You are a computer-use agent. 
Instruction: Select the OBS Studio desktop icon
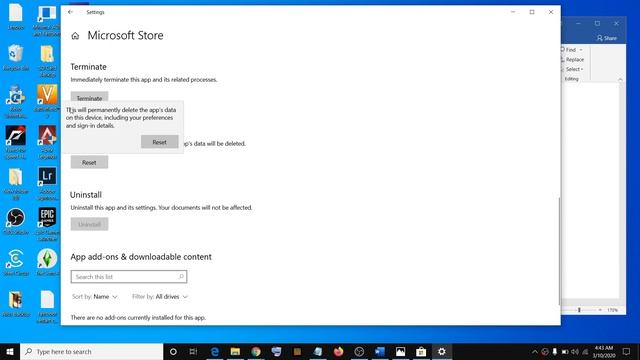(x=16, y=222)
